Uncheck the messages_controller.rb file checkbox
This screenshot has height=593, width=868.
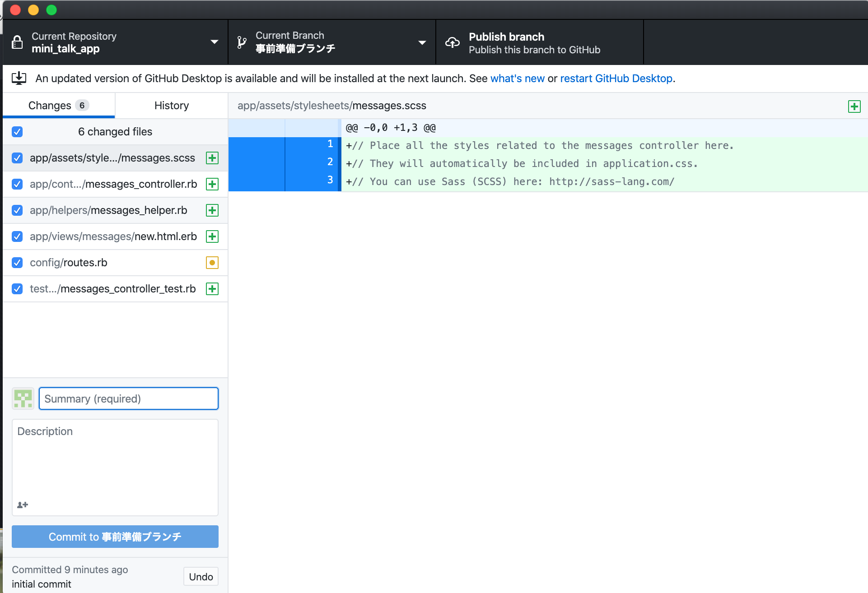pos(17,184)
